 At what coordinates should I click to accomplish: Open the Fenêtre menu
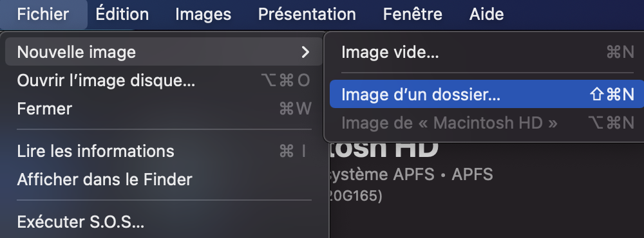[x=412, y=14]
